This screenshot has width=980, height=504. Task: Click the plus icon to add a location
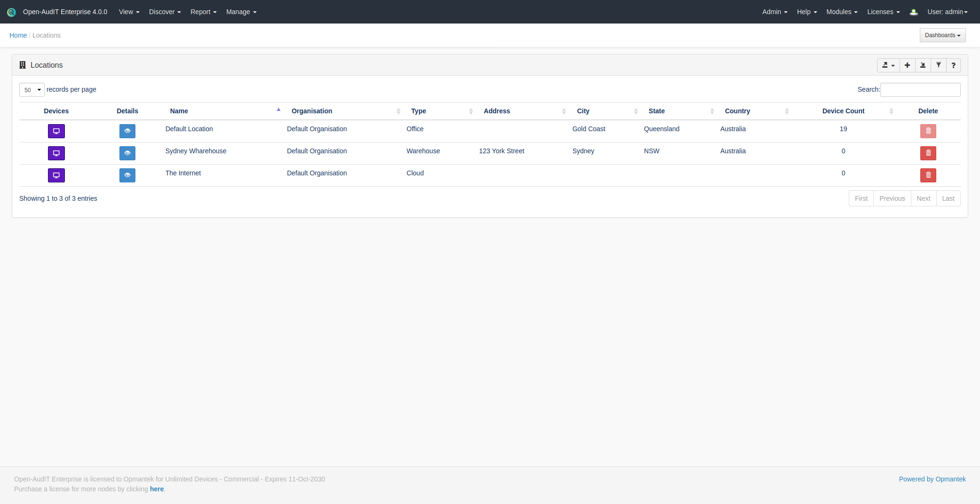pyautogui.click(x=907, y=65)
